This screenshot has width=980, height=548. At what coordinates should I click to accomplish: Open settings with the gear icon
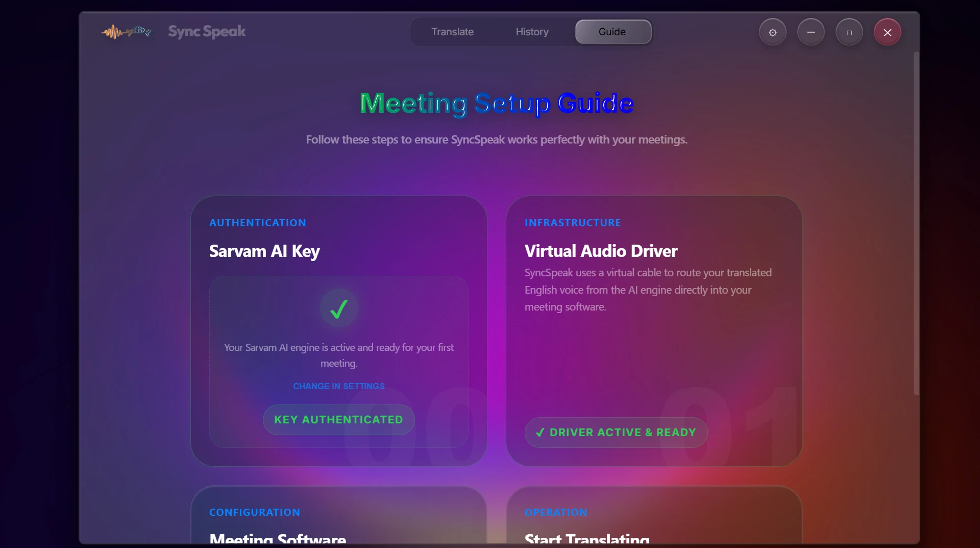(773, 32)
